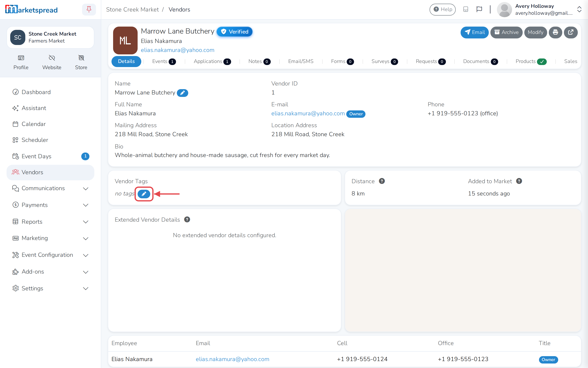
Task: Open the print vendor icon button
Action: 555,32
